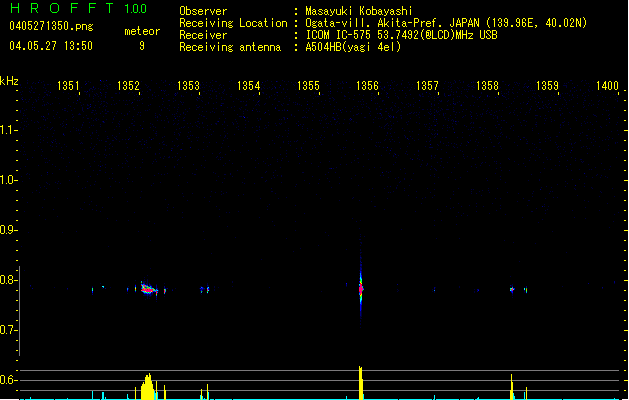The image size is (629, 400).
Task: Click the 1351 time axis label
Action: point(68,86)
